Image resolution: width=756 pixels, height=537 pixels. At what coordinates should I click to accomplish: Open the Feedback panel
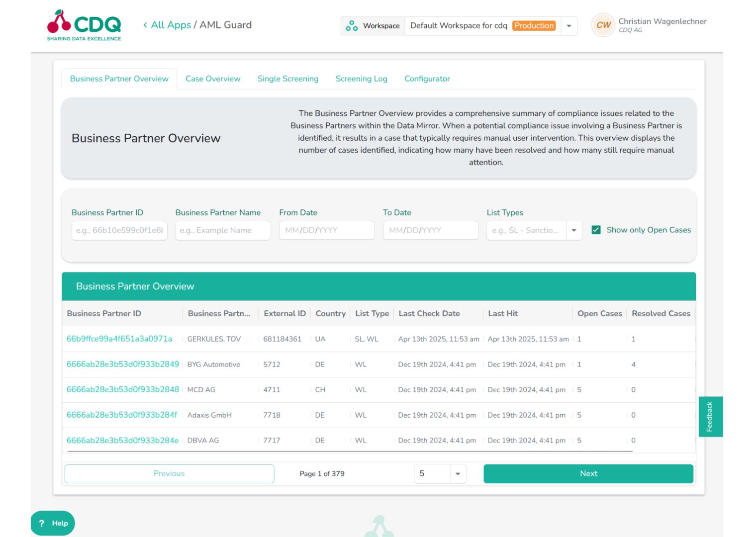[710, 416]
